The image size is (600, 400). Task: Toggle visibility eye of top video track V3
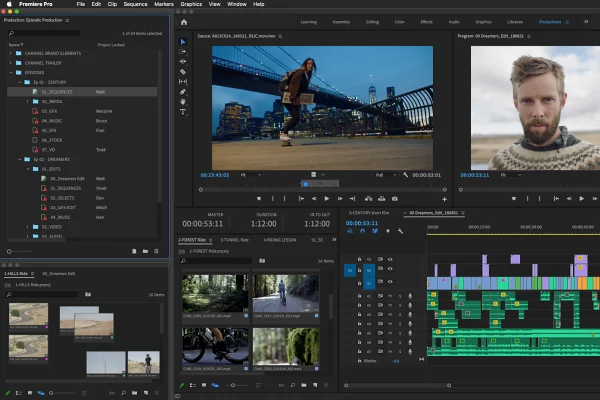tap(390, 259)
